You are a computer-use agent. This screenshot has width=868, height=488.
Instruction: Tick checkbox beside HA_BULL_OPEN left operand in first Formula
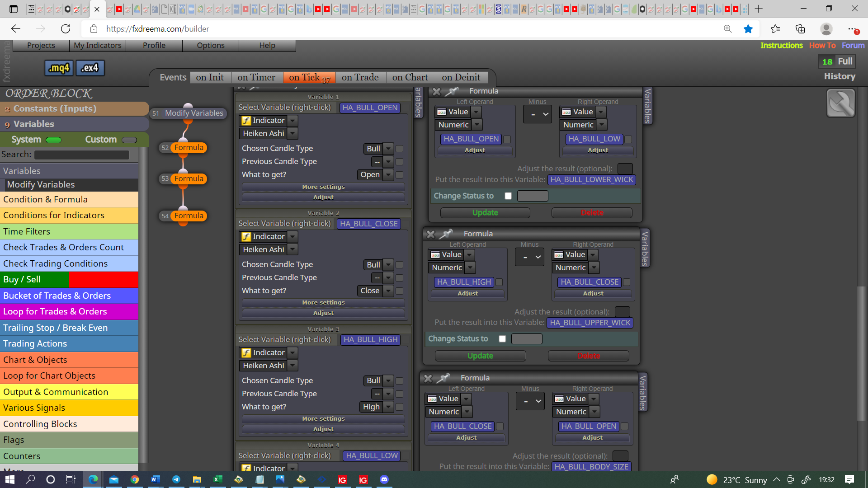(507, 140)
